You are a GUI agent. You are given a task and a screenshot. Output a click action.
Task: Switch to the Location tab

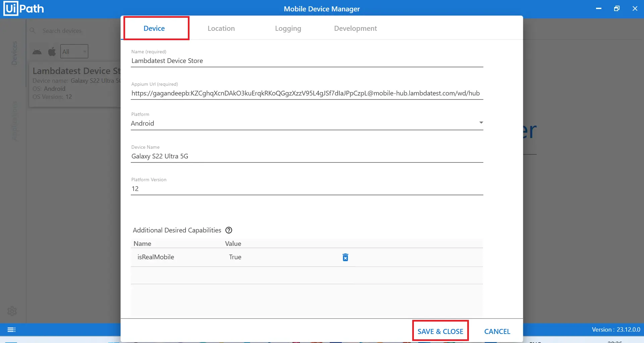[x=221, y=28]
